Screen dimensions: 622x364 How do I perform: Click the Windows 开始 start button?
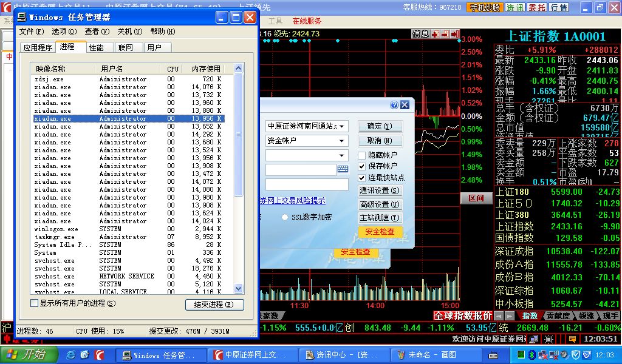coord(26,354)
